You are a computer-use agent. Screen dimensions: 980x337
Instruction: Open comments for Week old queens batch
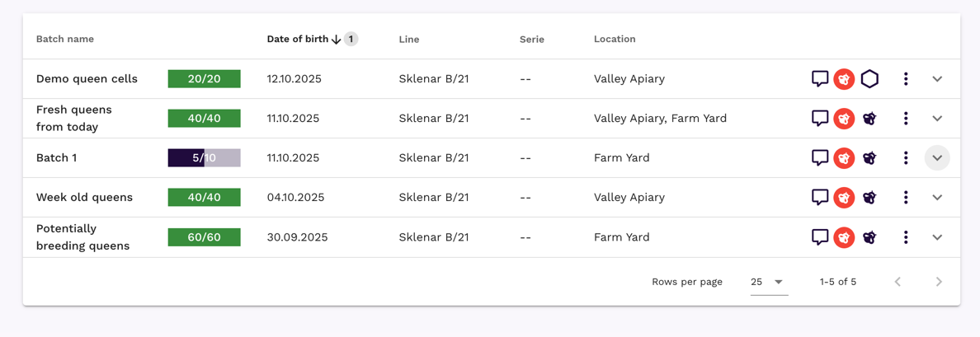819,198
